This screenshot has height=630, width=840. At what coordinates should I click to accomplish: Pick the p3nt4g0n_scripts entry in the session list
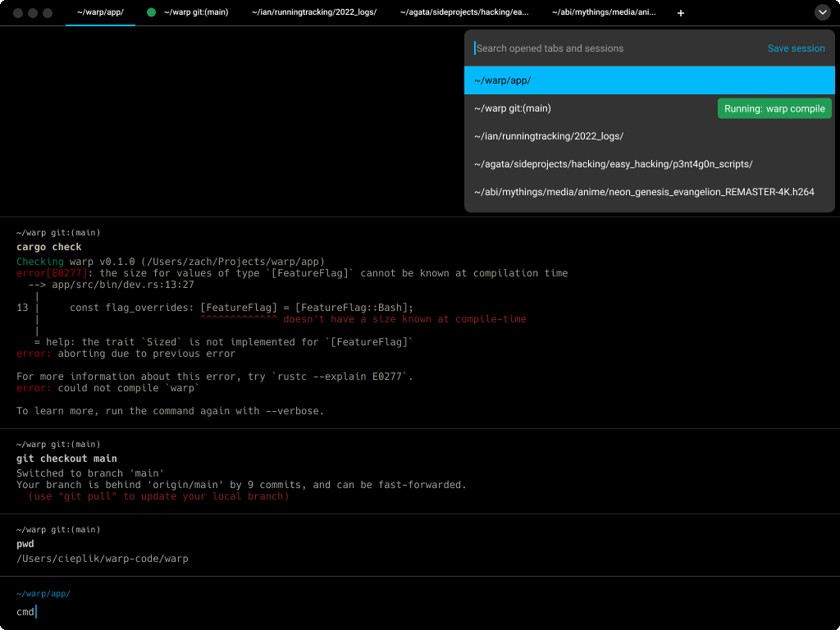coord(613,164)
